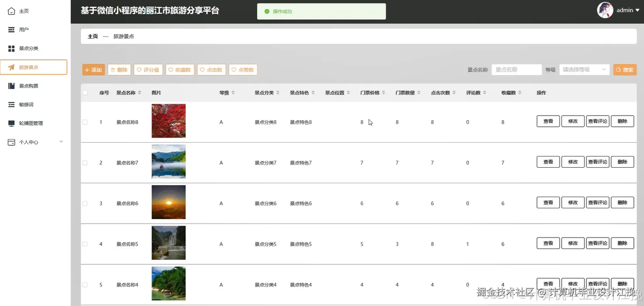Click the 点击数 toolbar button
644x306 pixels.
pyautogui.click(x=211, y=70)
